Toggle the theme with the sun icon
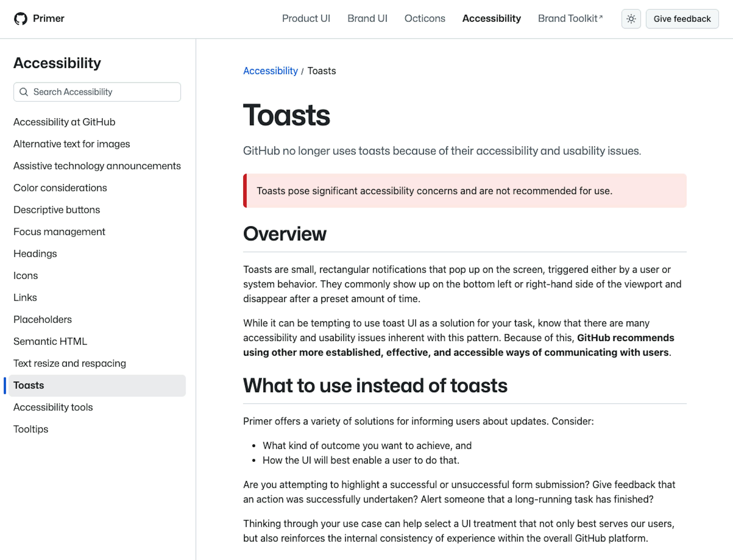 (631, 19)
